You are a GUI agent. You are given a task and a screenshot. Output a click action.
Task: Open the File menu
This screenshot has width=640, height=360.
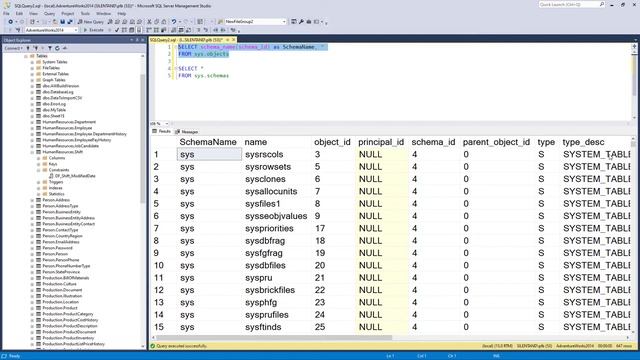(6, 13)
